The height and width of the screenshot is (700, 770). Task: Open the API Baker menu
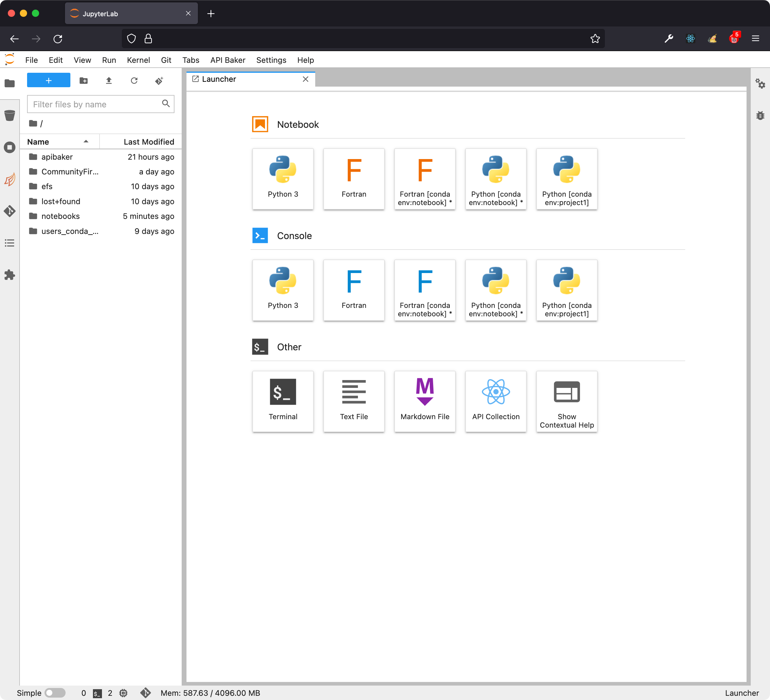[228, 60]
